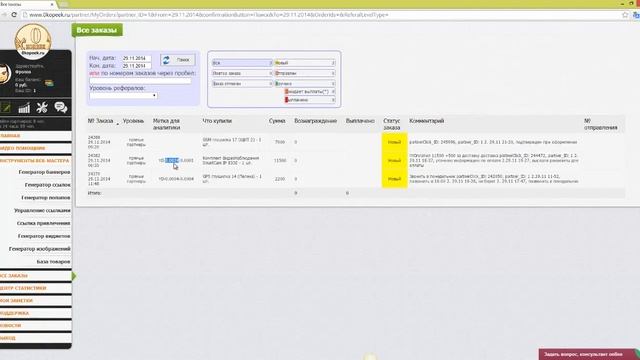Open the Выплачено status filter dropdown

click(310, 100)
